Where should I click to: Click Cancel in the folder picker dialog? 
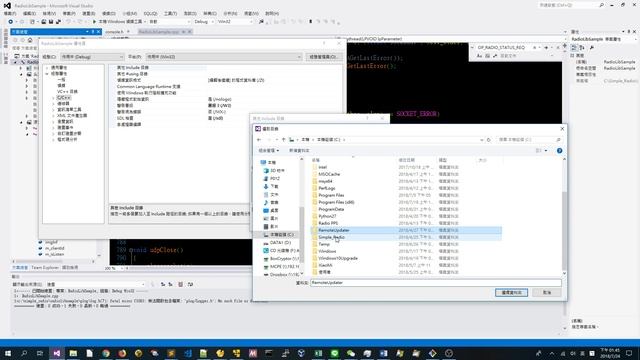pyautogui.click(x=547, y=293)
